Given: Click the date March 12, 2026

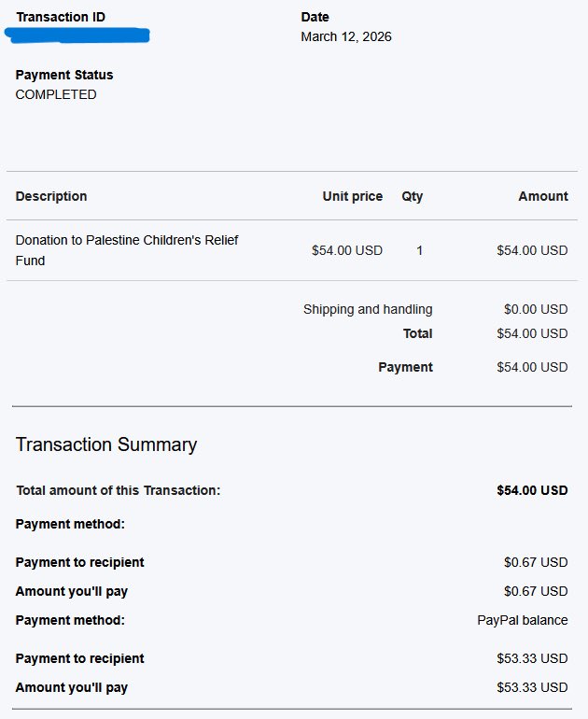Looking at the screenshot, I should click(346, 36).
